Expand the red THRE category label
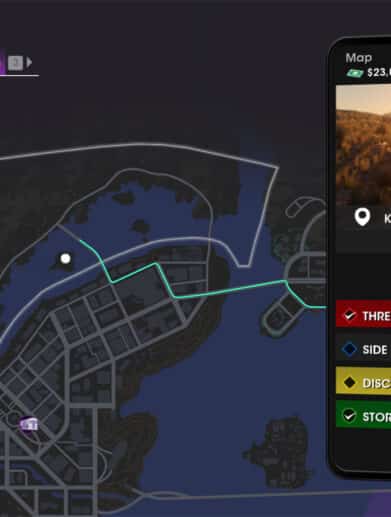This screenshot has height=517, width=391. (x=376, y=316)
